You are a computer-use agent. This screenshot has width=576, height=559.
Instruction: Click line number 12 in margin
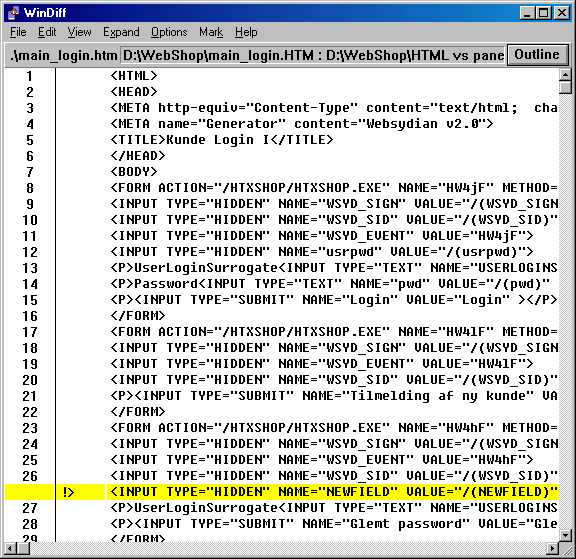tap(30, 252)
